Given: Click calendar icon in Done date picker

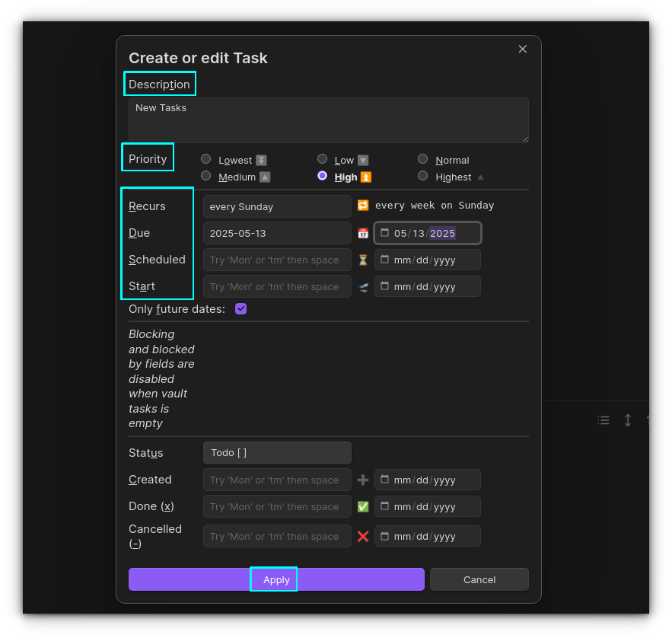Looking at the screenshot, I should pyautogui.click(x=385, y=506).
